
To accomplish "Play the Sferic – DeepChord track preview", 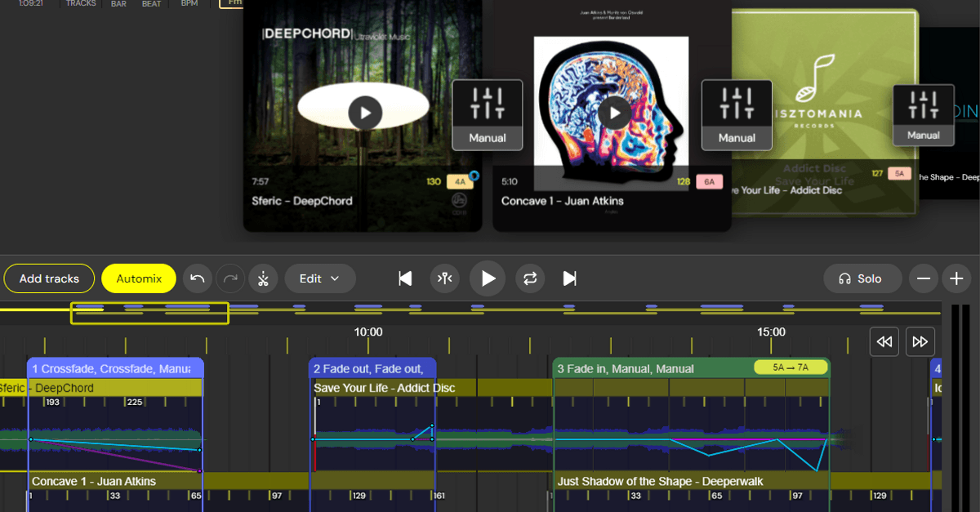I will (x=363, y=113).
